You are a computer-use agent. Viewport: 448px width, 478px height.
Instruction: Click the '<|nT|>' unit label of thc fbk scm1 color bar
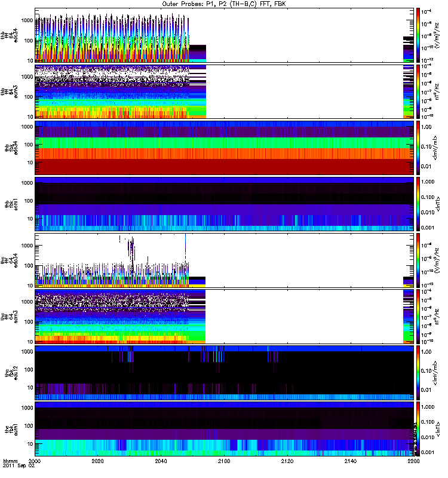[x=438, y=429]
